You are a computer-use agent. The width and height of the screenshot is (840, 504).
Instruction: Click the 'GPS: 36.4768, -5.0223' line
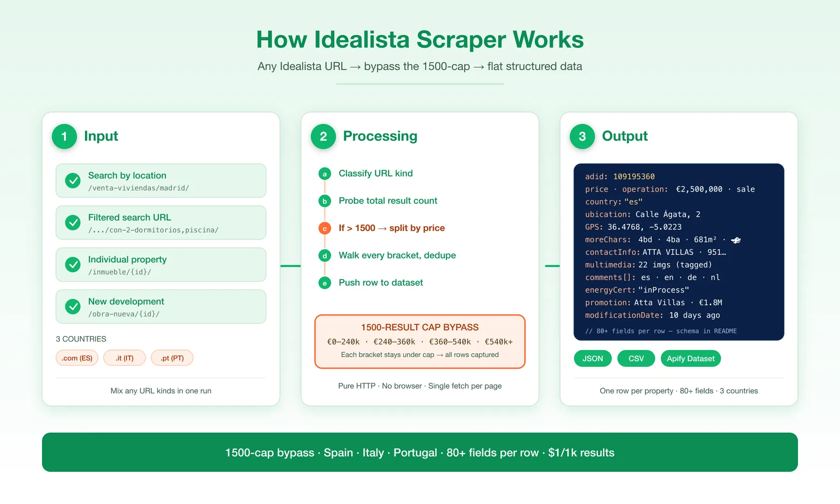pyautogui.click(x=633, y=227)
